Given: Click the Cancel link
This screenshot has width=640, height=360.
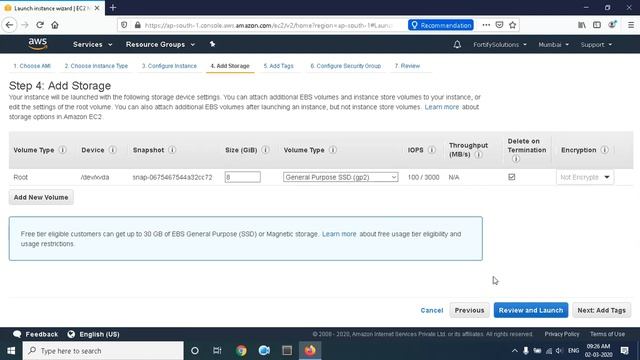Looking at the screenshot, I should (431, 310).
